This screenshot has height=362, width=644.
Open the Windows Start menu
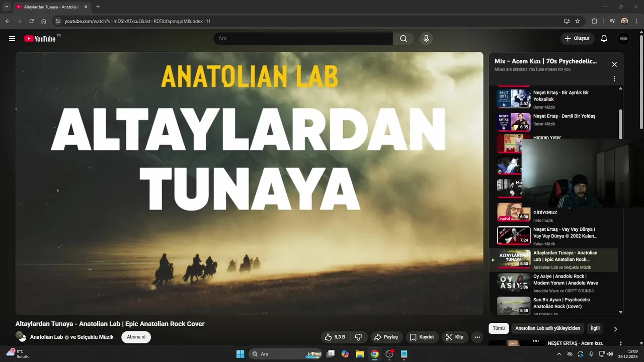click(240, 354)
